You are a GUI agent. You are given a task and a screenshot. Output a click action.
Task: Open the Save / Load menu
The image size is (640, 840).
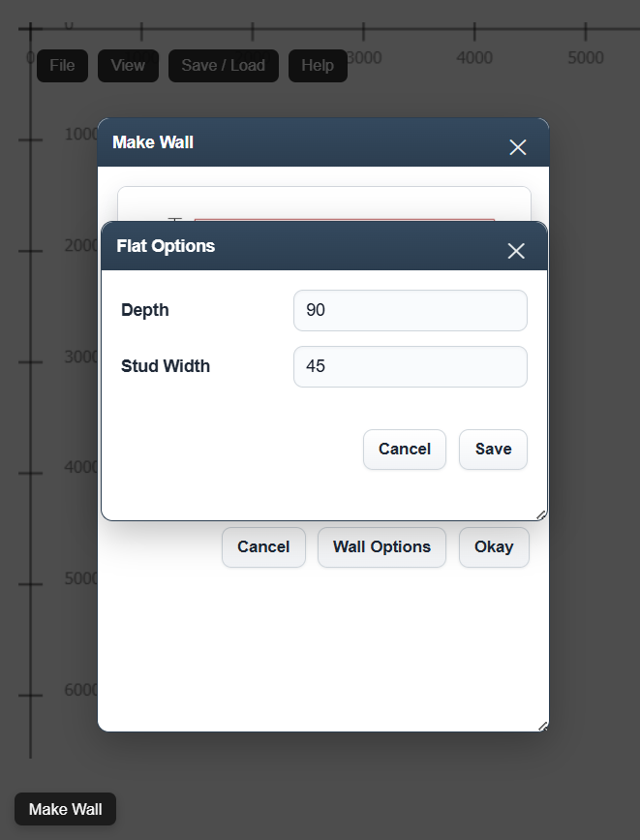[223, 66]
